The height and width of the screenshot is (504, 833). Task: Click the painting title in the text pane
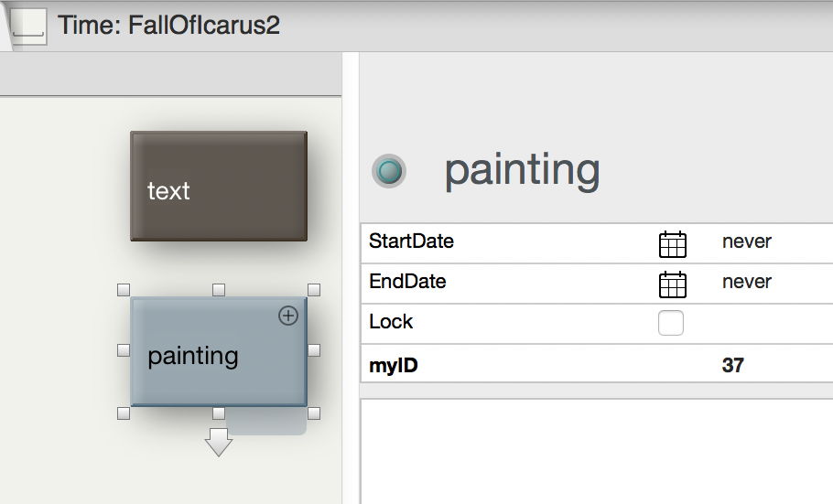click(x=522, y=171)
